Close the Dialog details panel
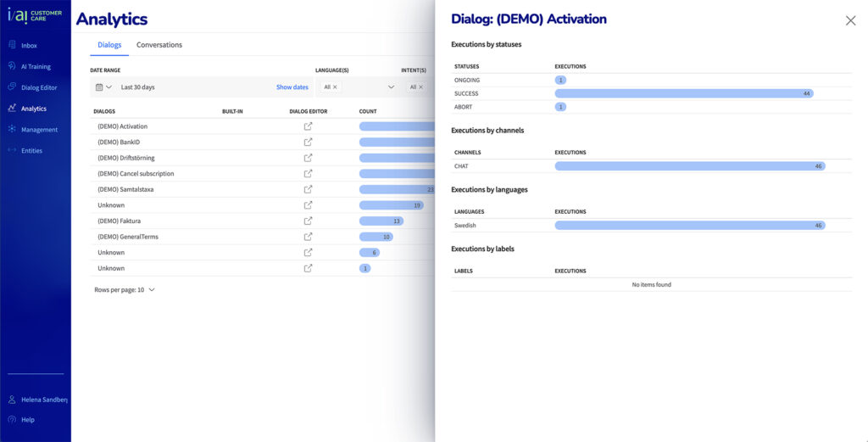868x442 pixels. coord(850,20)
